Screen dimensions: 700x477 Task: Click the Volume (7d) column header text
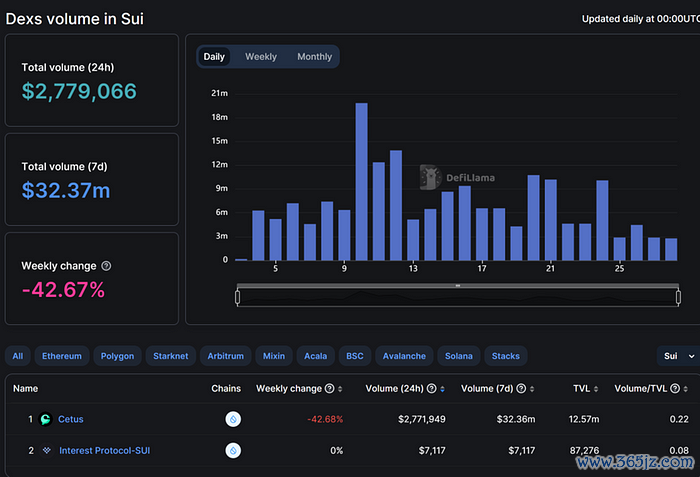click(487, 389)
